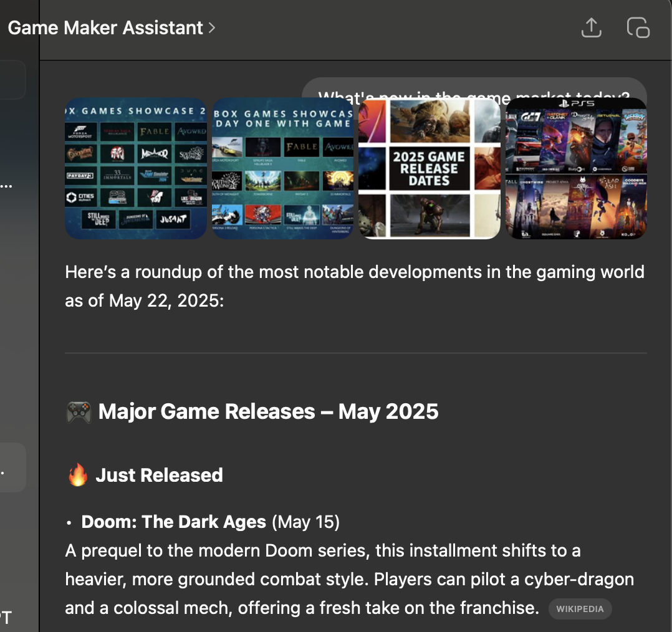The height and width of the screenshot is (632, 672).
Task: Click the "as of May 22, 2025:" text
Action: (145, 301)
